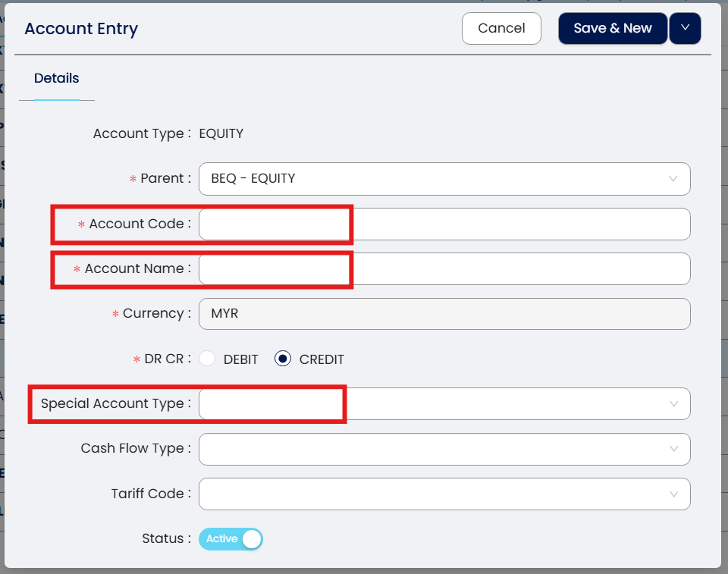Click the Currency field showing MYR
The image size is (728, 574).
[444, 314]
